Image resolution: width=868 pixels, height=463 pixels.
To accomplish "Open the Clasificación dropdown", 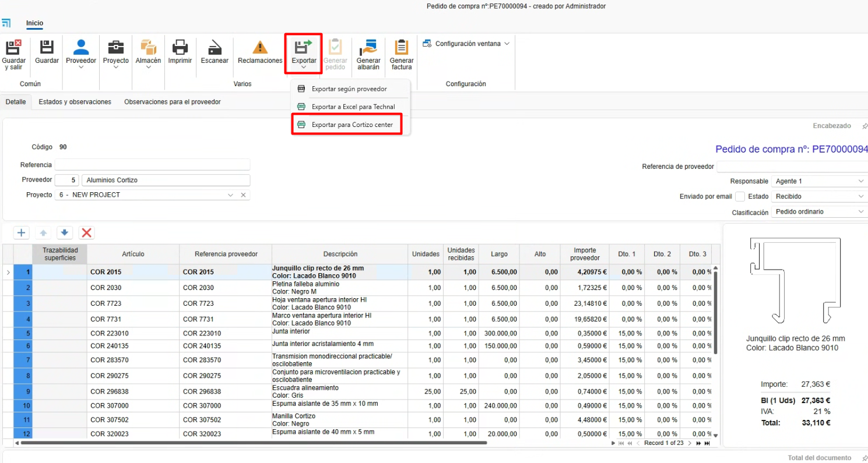I will pyautogui.click(x=819, y=212).
